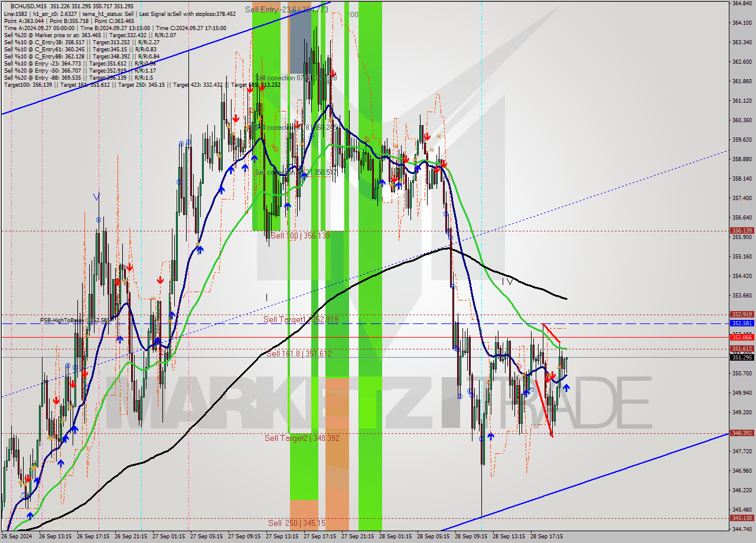Click the blue 'V' wave label
This screenshot has width=756, height=543.
[96, 196]
